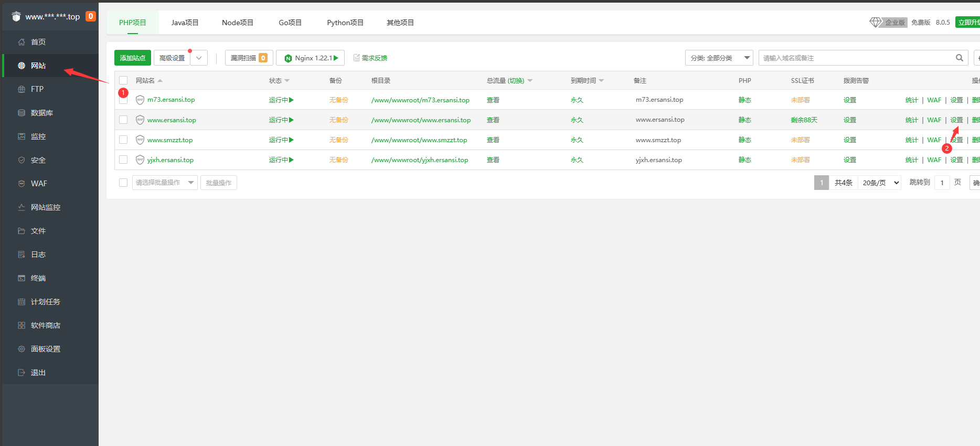Screen dimensions: 980x446
Task: Switch to PHP项目 tab
Action: coord(132,23)
